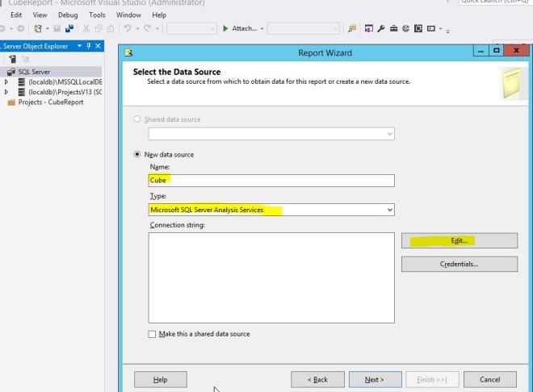Pin the SQL Server Object Explorer panel
Image resolution: width=533 pixels, height=392 pixels.
click(90, 46)
